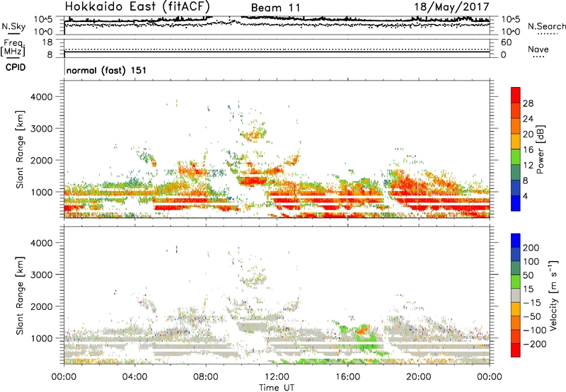
Task: Click the power scale value '28'
Action: coord(528,103)
